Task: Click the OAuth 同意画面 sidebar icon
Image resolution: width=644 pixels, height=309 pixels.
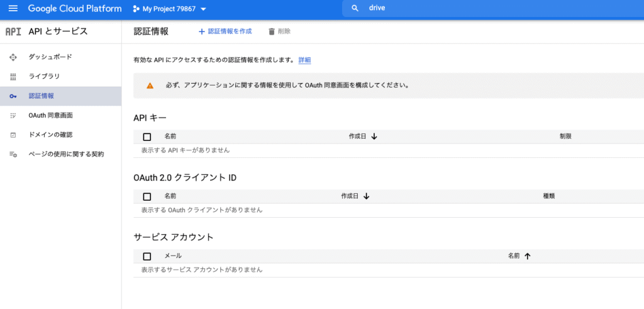Action: 13,116
